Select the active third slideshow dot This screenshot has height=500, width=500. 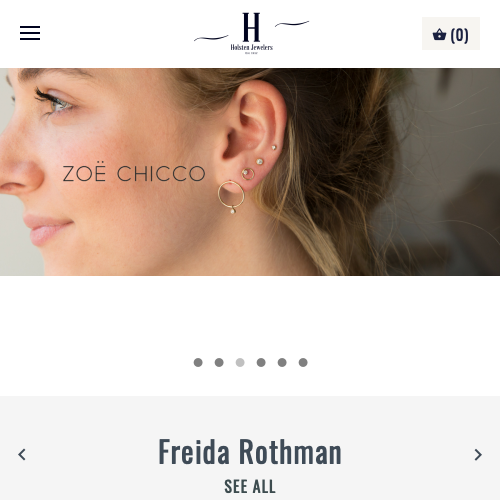240,362
